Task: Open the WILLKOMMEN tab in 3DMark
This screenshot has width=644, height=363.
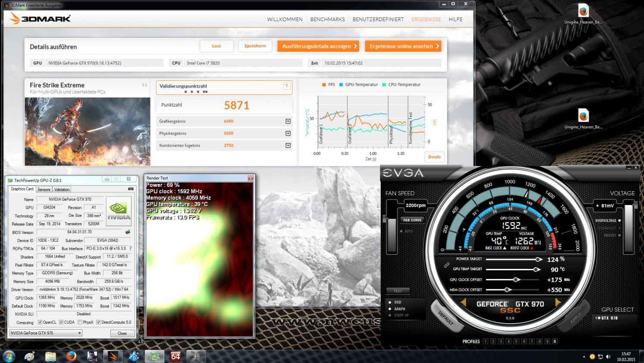Action: click(x=284, y=19)
